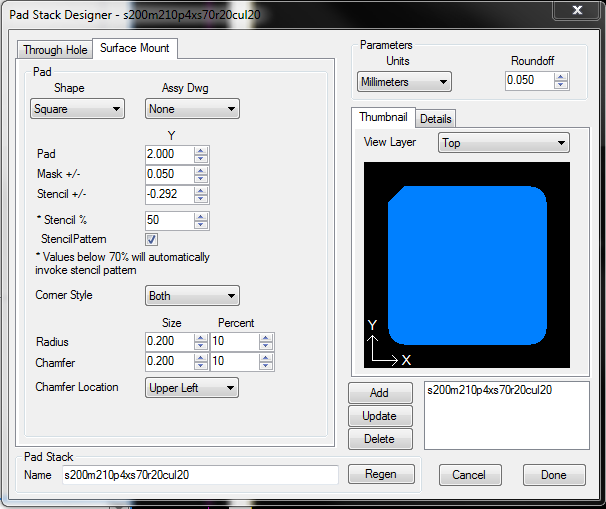Click the blue pad thumbnail preview
606x509 pixels.
(467, 264)
